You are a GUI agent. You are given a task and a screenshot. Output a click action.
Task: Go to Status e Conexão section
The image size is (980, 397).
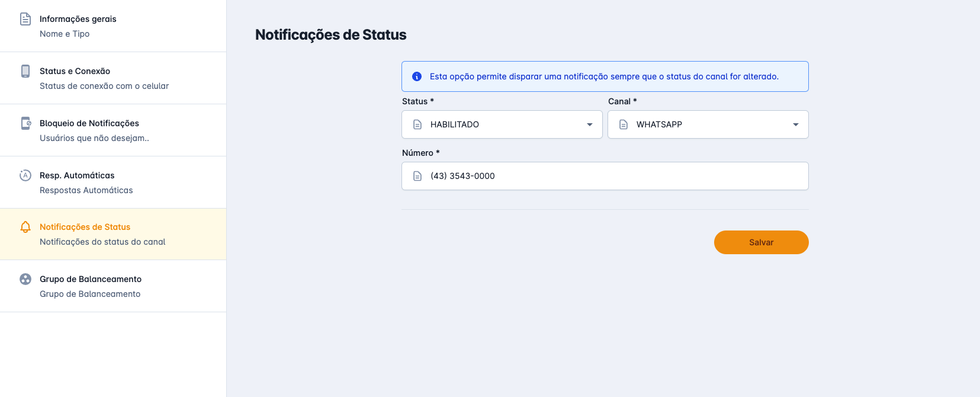pos(113,78)
